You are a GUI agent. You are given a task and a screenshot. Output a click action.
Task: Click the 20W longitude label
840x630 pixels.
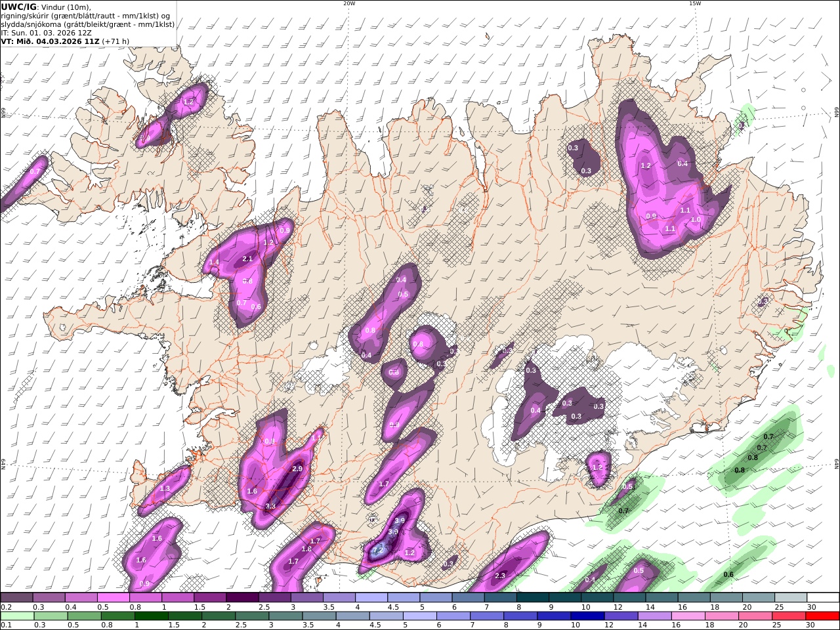[349, 3]
